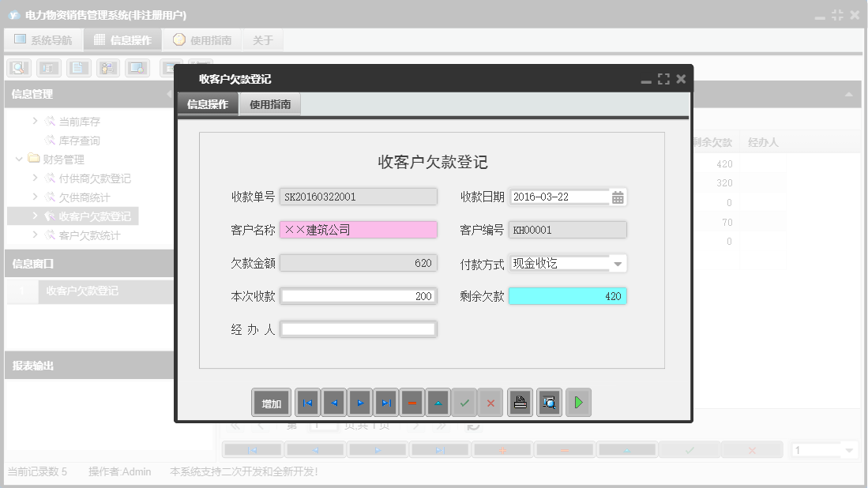Viewport: 868px width, 488px height.
Task: Switch to the 系统导航 tab
Action: (x=43, y=39)
